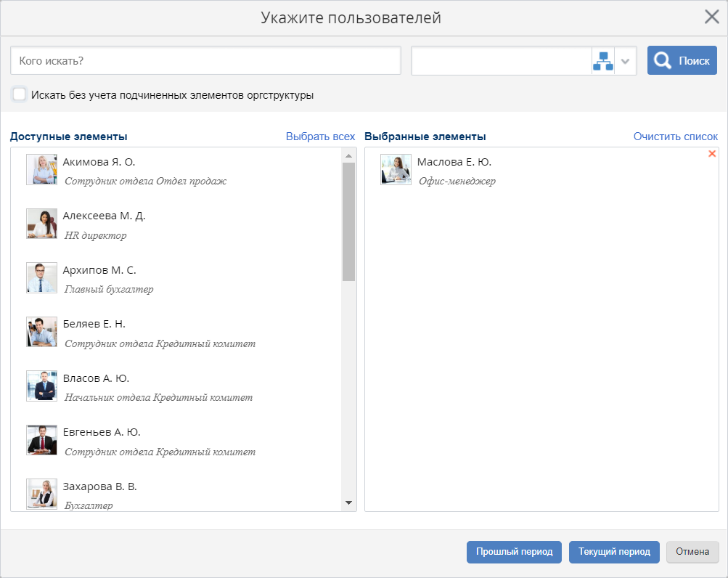
Task: Click the org structure selection field
Action: click(x=501, y=61)
